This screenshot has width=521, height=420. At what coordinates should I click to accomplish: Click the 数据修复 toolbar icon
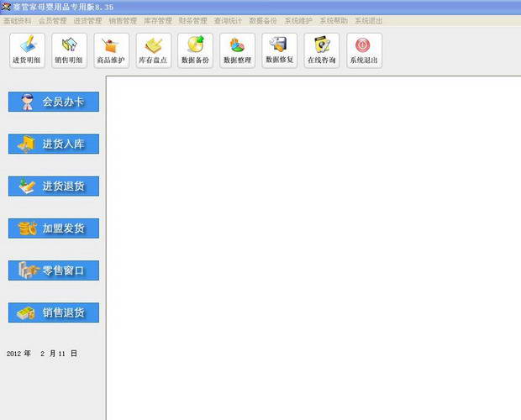click(x=280, y=50)
